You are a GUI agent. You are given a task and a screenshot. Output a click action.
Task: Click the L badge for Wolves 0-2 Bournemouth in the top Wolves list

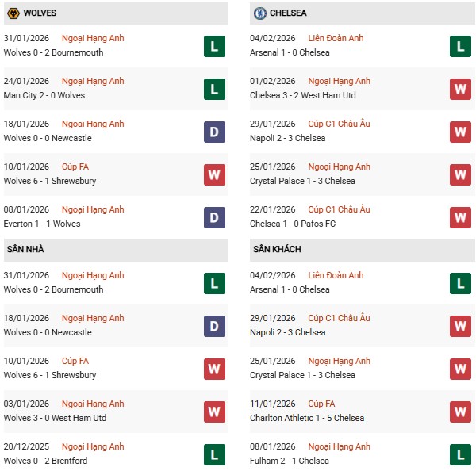click(214, 46)
